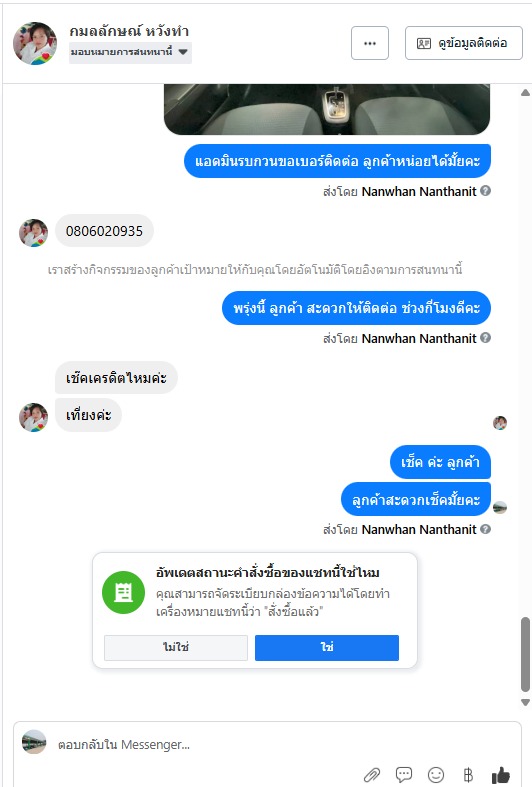Open saved replies speech bubble icon

click(404, 774)
